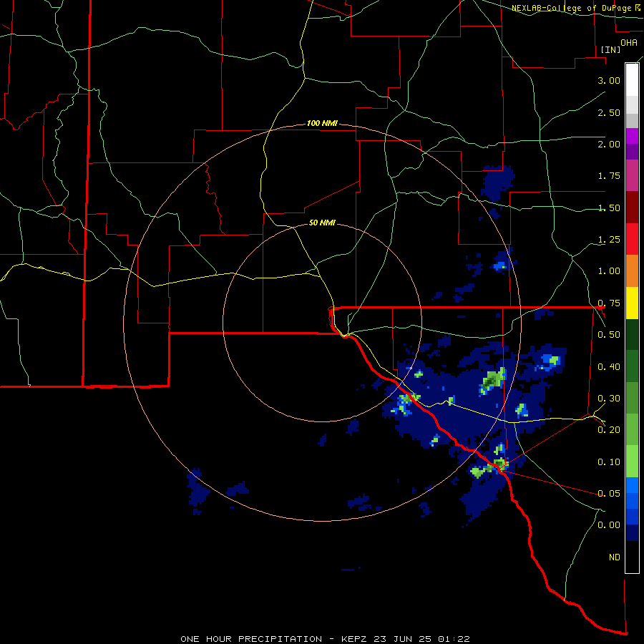Click the bright red 1.25 legend swatch
This screenshot has width=644, height=644.
point(632,239)
